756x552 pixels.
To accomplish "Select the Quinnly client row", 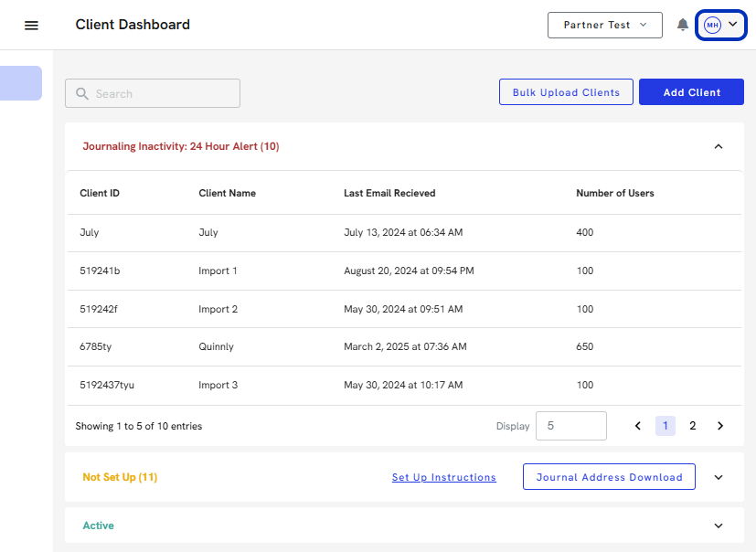I will [216, 347].
